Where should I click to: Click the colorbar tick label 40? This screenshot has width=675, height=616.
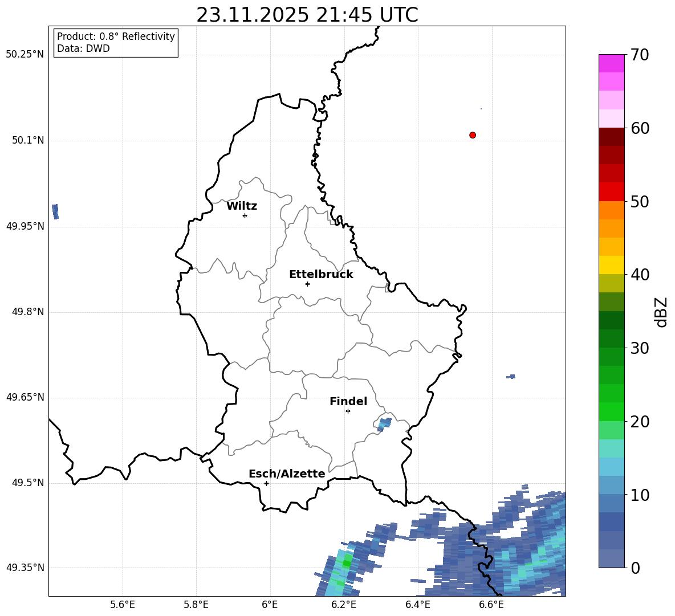[x=640, y=275]
